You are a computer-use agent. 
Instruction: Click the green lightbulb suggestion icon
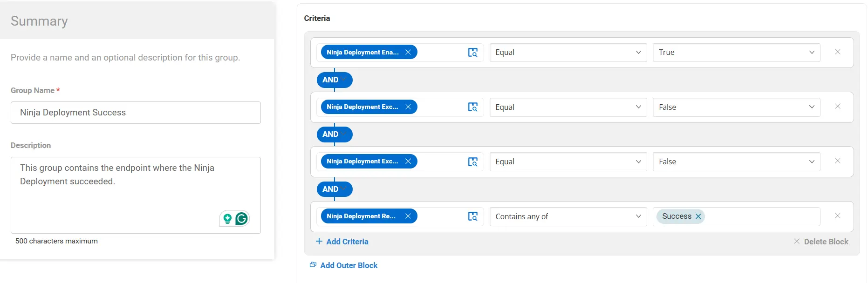pyautogui.click(x=227, y=218)
